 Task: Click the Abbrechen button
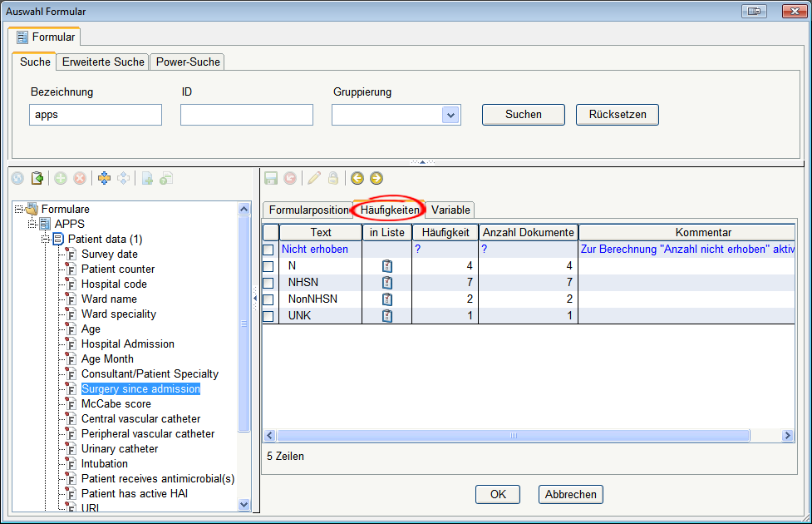(570, 494)
